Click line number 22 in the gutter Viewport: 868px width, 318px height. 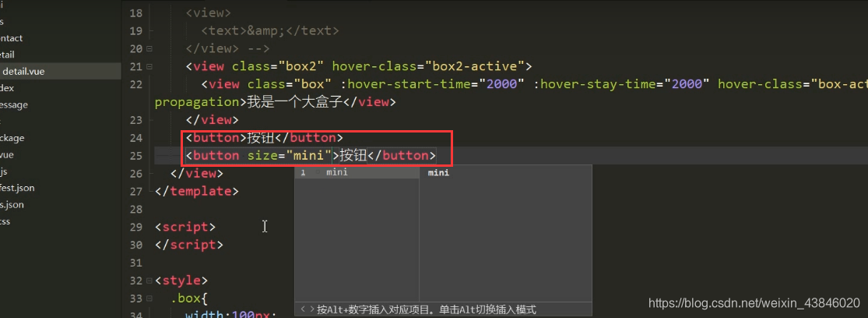(x=135, y=84)
